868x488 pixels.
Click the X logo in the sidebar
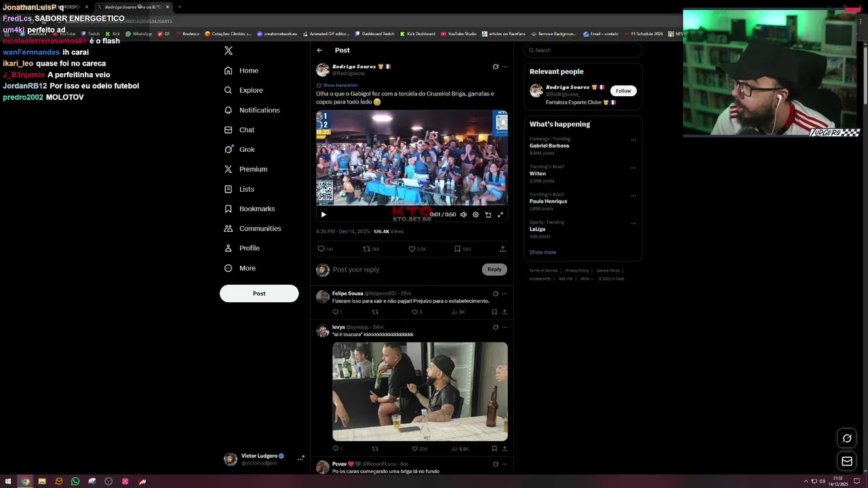(x=229, y=51)
